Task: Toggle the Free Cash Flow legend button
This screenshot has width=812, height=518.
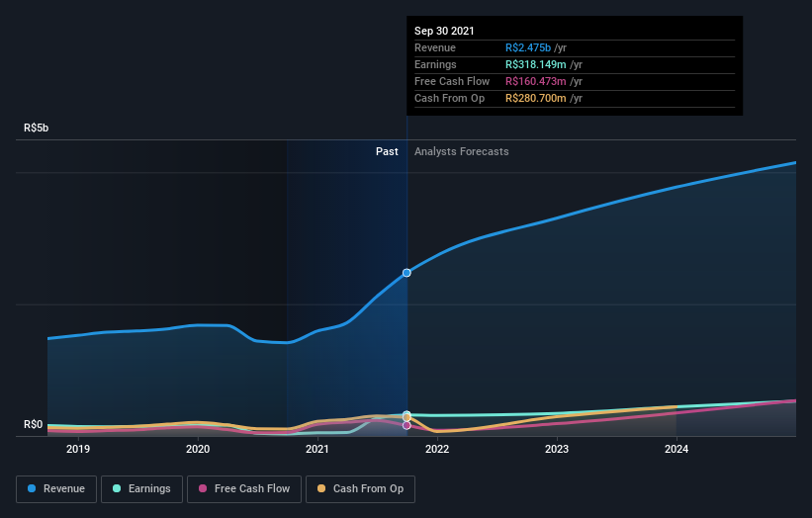Action: tap(244, 489)
